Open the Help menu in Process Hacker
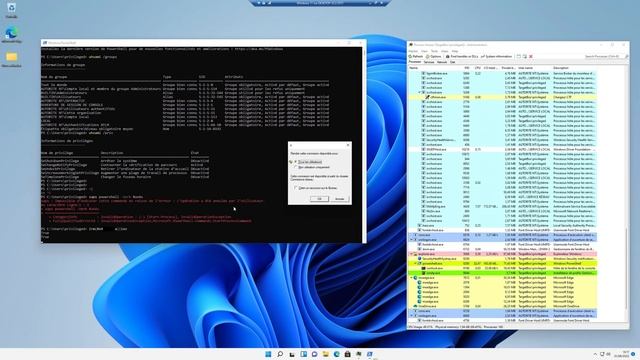This screenshot has height=360, width=640. click(455, 51)
